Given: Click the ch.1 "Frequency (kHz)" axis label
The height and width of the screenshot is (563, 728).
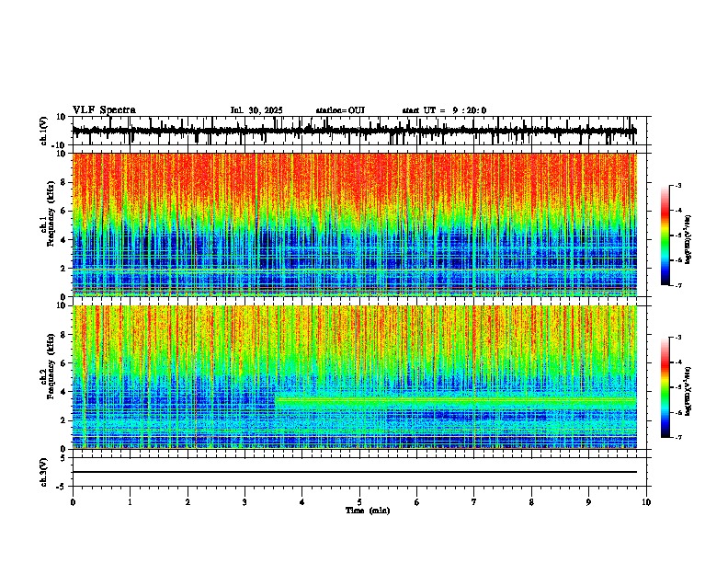Looking at the screenshot, I should pos(51,214).
